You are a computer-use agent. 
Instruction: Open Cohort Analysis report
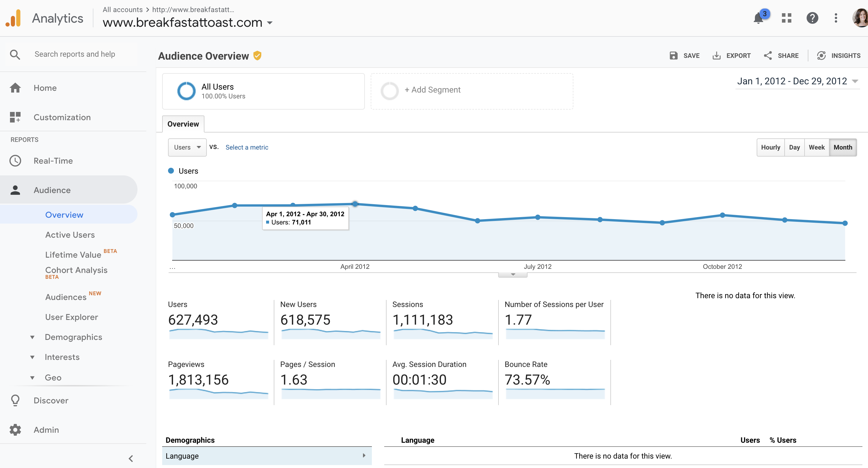tap(76, 270)
